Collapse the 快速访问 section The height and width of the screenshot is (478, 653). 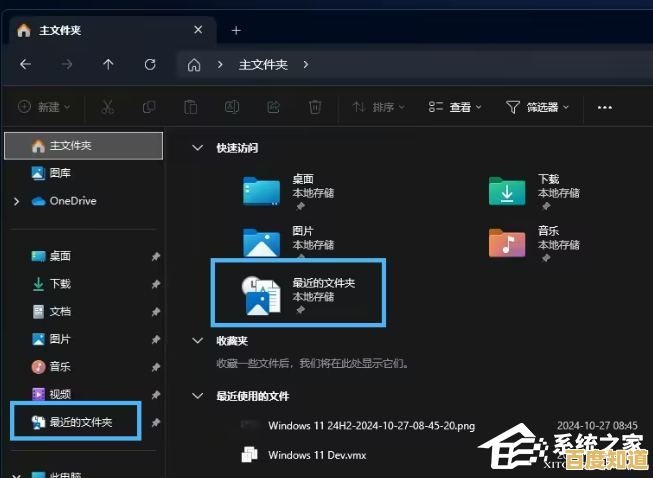pyautogui.click(x=197, y=148)
